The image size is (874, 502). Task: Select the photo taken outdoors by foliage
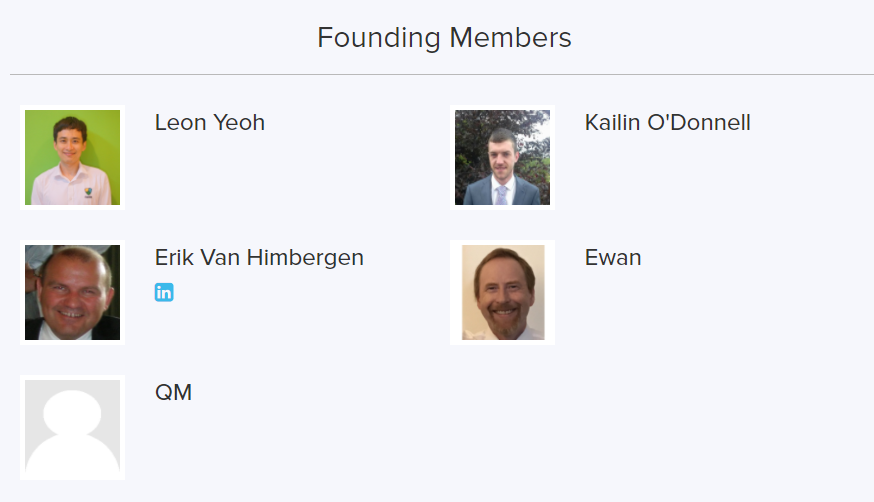(502, 157)
